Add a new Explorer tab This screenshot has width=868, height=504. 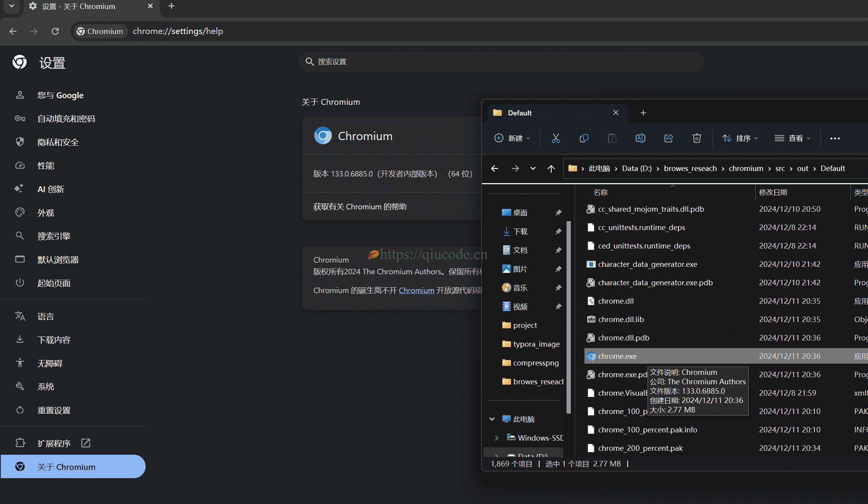pyautogui.click(x=643, y=113)
